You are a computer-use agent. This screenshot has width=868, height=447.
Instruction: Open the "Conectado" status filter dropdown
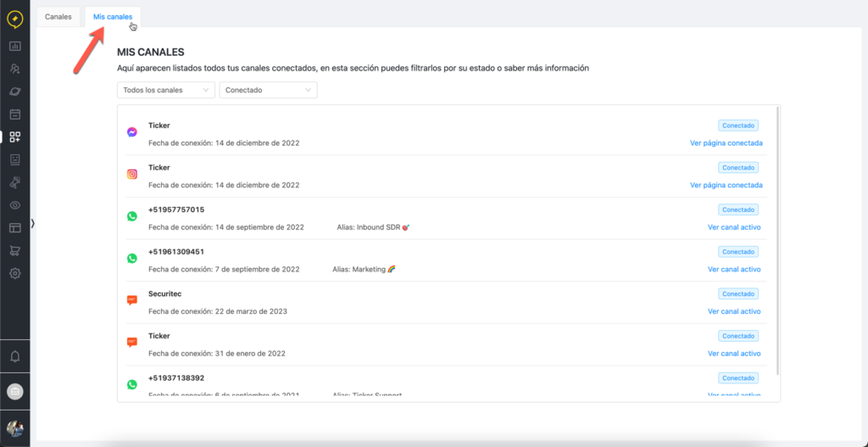coord(268,90)
